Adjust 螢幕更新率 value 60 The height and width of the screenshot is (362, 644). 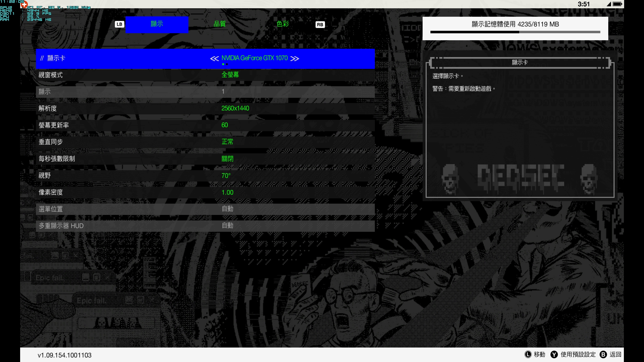click(205, 125)
